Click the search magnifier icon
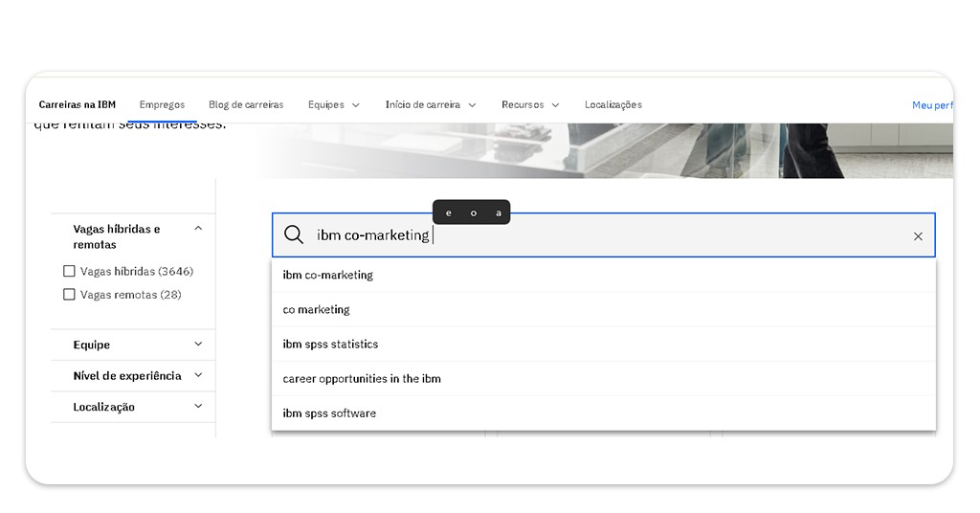This screenshot has width=980, height=513. 294,235
